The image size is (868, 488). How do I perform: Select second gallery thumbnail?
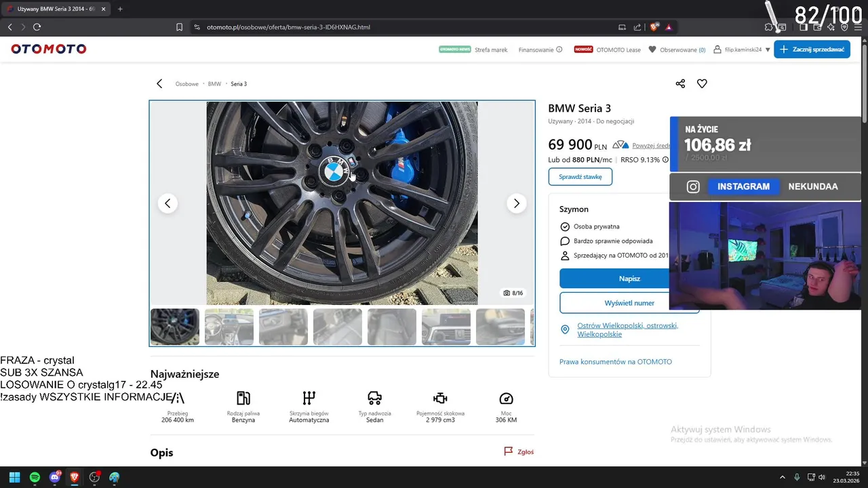[229, 327]
